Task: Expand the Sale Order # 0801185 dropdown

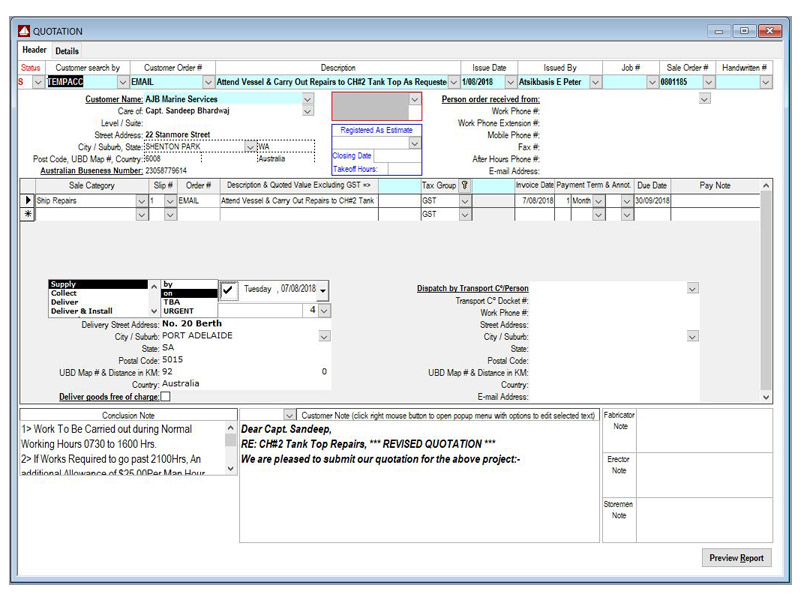Action: [709, 82]
